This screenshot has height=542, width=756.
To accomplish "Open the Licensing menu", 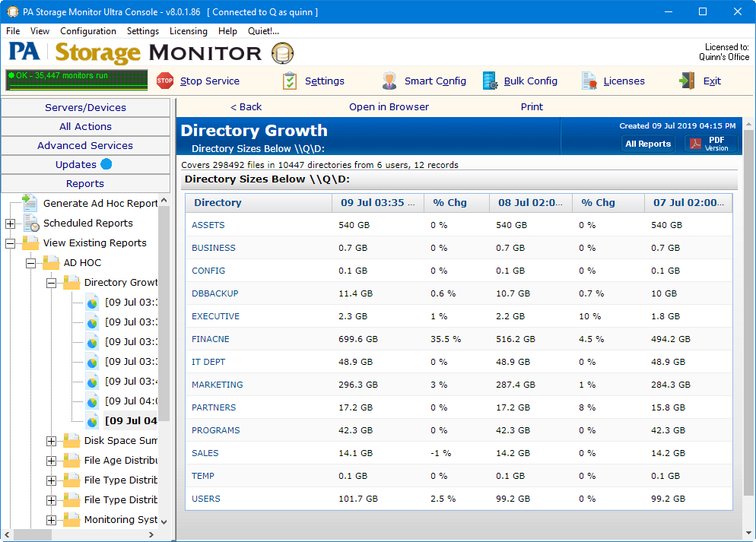I will point(188,31).
